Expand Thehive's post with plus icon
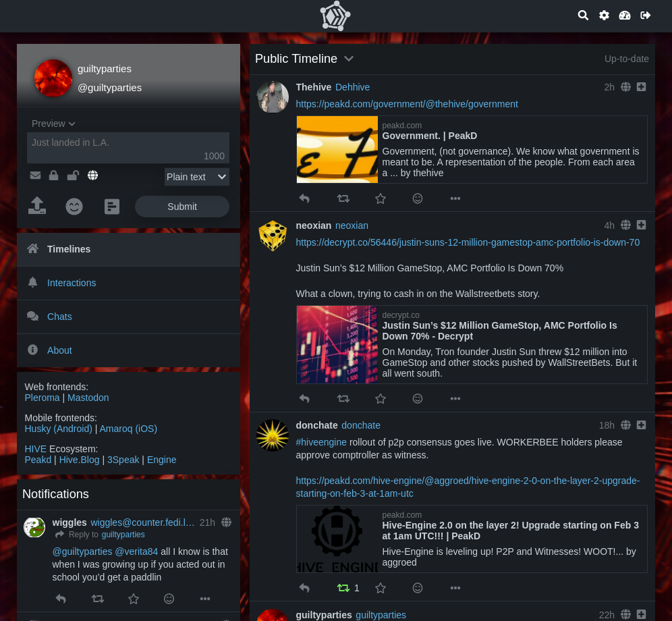 641,87
